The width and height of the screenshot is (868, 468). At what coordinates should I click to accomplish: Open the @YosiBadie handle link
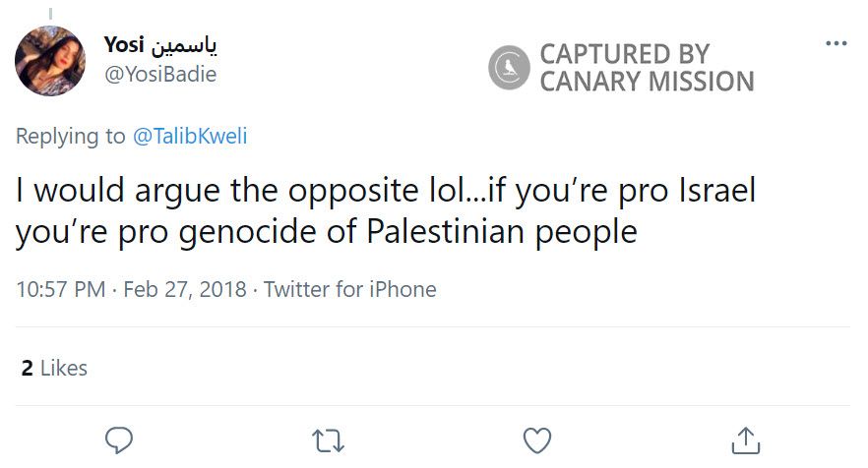pyautogui.click(x=159, y=74)
